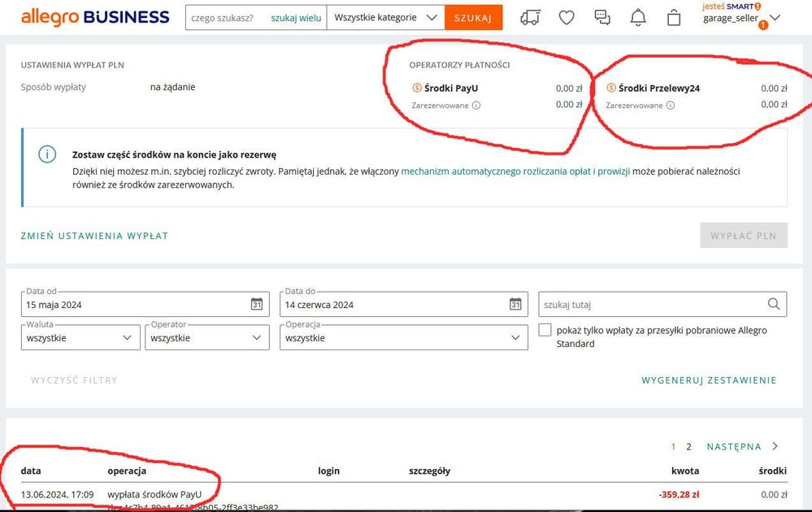Expand garage_seller account menu chevron
This screenshot has height=512, width=812.
pyautogui.click(x=775, y=18)
